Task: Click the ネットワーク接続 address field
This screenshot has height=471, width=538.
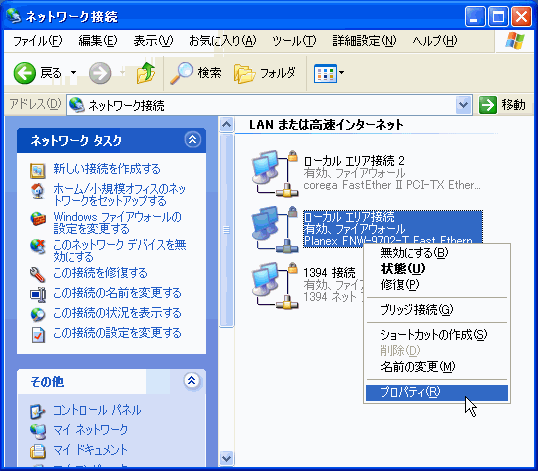Action: coord(261,105)
